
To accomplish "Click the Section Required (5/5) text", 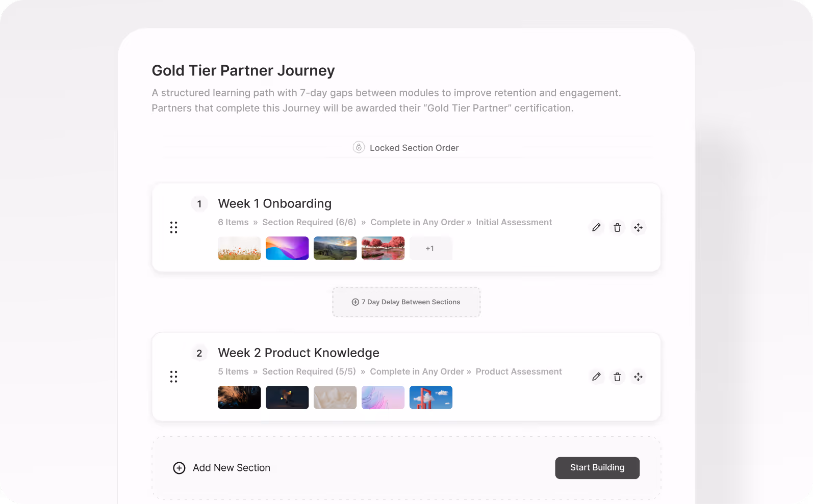I will click(x=309, y=372).
